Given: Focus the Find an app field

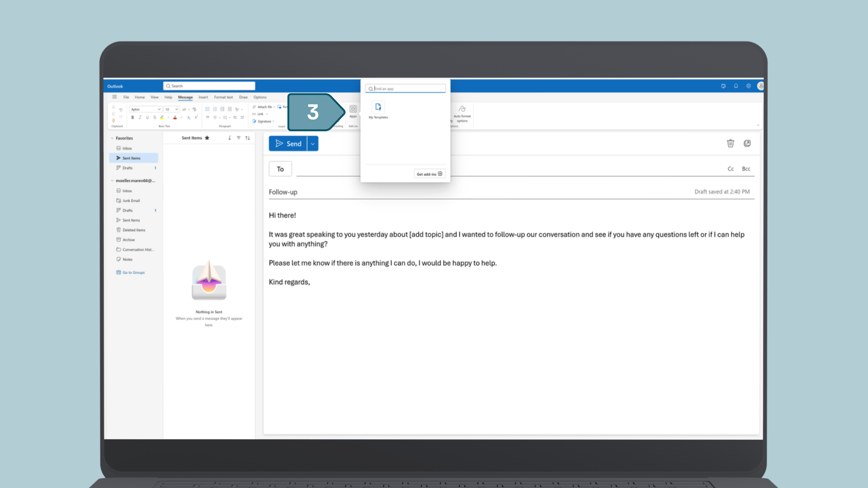Looking at the screenshot, I should coord(406,89).
